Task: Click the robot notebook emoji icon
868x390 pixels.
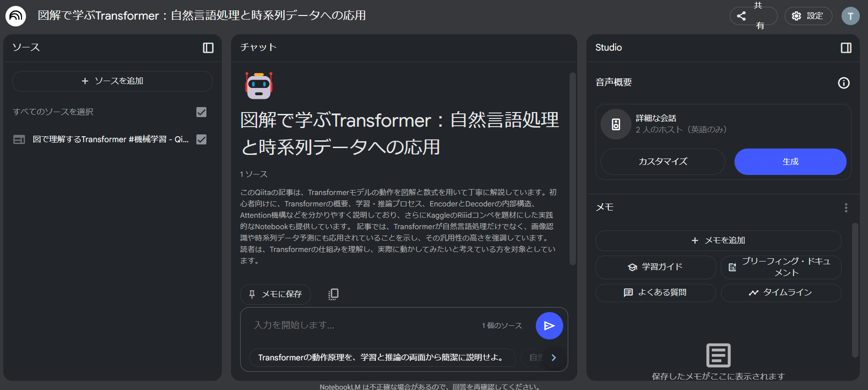Action: [x=259, y=86]
